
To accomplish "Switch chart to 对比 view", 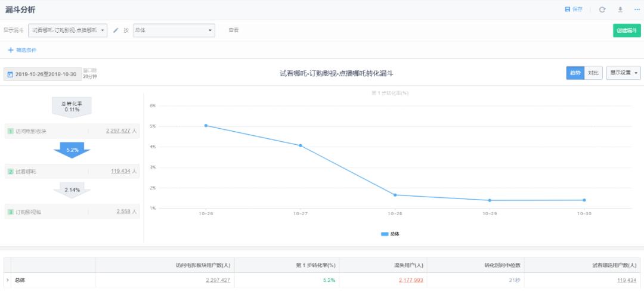I will (x=593, y=73).
